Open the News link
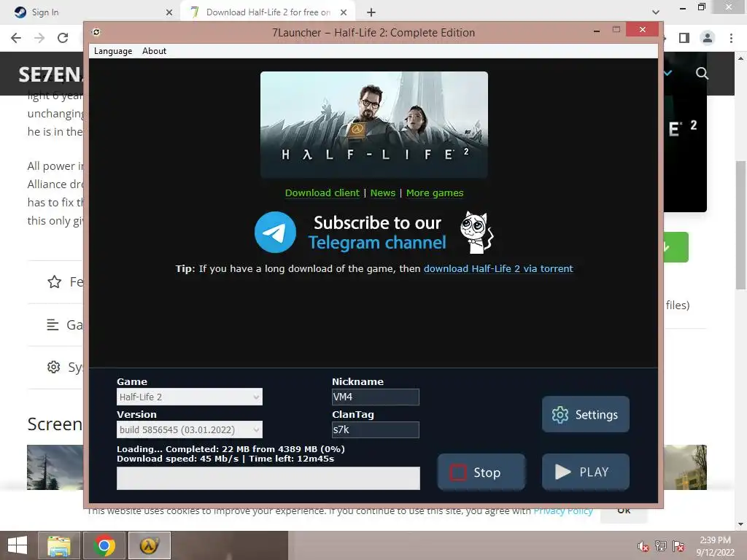 point(382,192)
